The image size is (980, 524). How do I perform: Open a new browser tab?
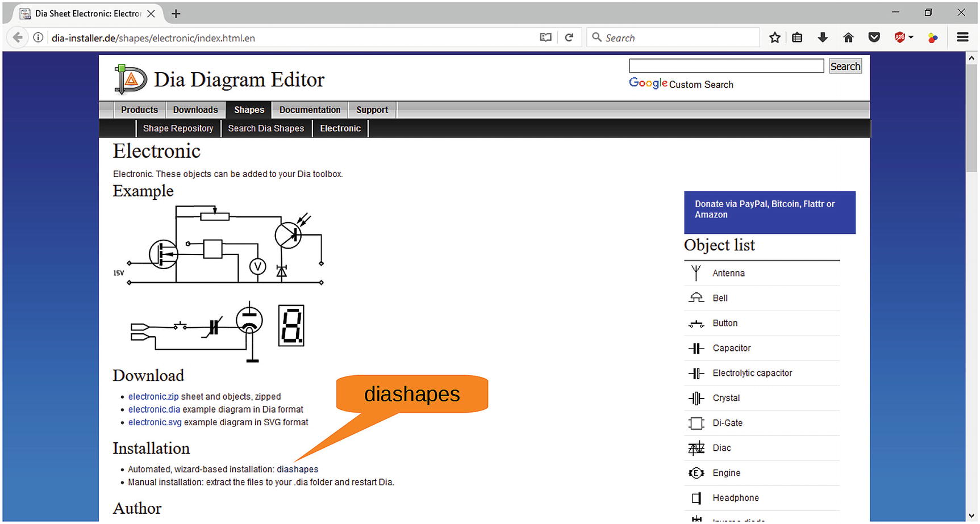[x=176, y=14]
